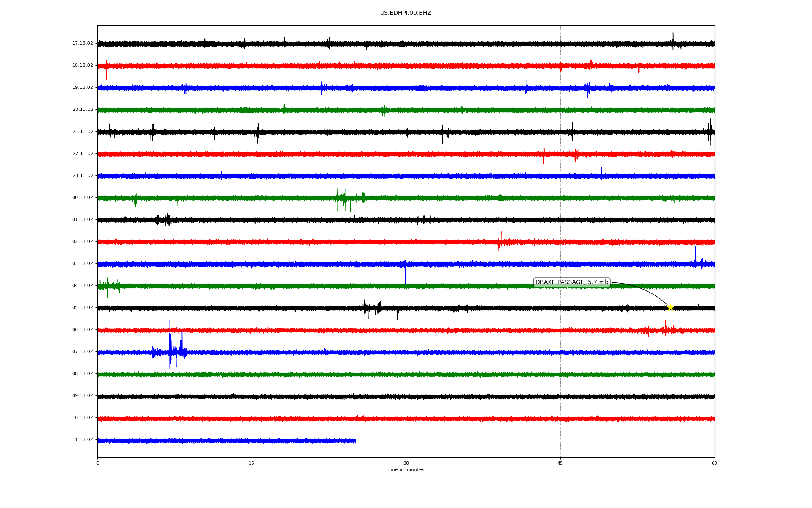Click the end of the partial blue 11:13:02 trace
Screen dimensions: 812x508
coord(355,441)
